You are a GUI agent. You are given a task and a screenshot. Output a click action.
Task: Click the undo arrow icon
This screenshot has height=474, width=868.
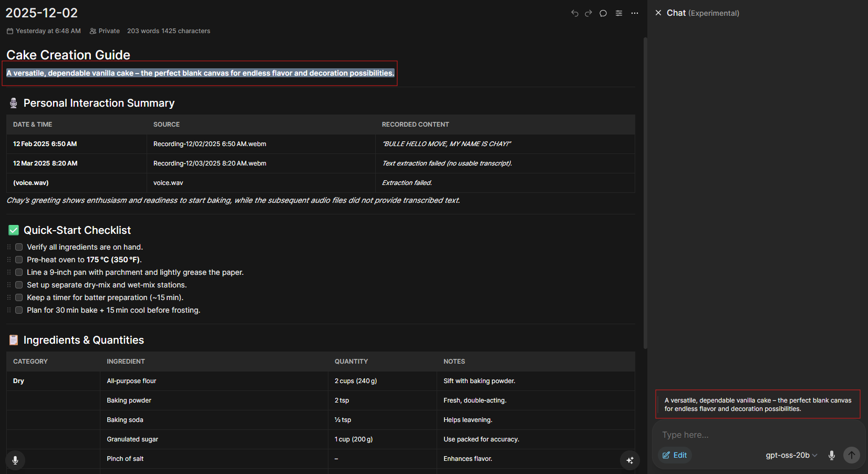coord(574,13)
